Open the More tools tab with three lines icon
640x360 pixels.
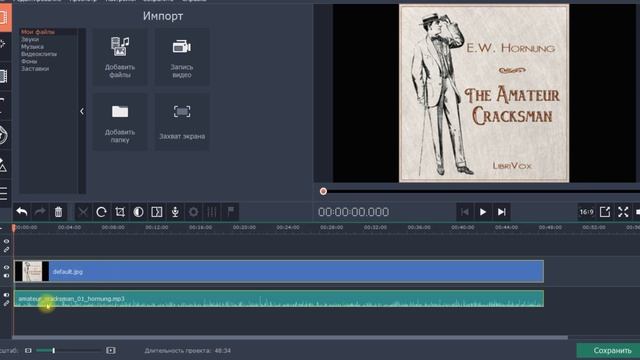click(4, 193)
